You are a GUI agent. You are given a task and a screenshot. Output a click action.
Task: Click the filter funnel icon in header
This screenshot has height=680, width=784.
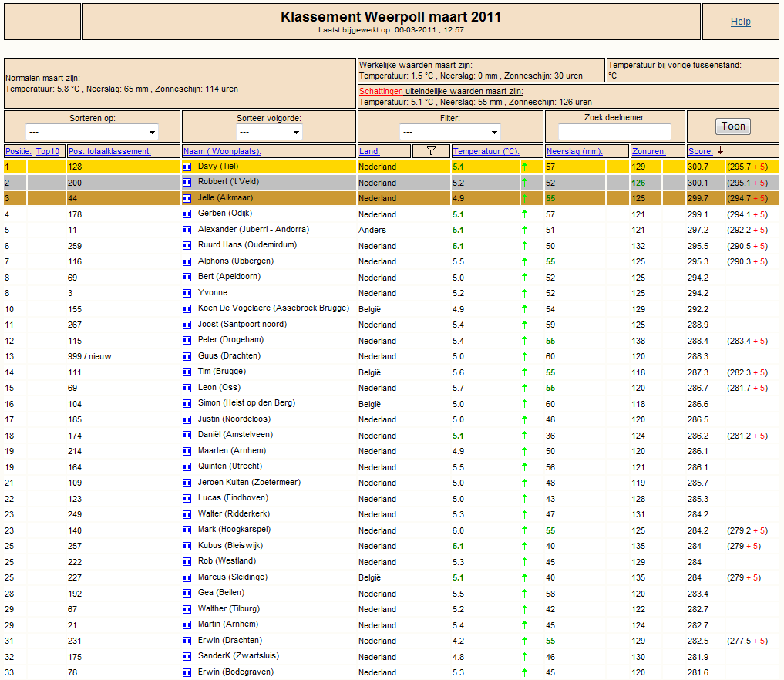[431, 151]
